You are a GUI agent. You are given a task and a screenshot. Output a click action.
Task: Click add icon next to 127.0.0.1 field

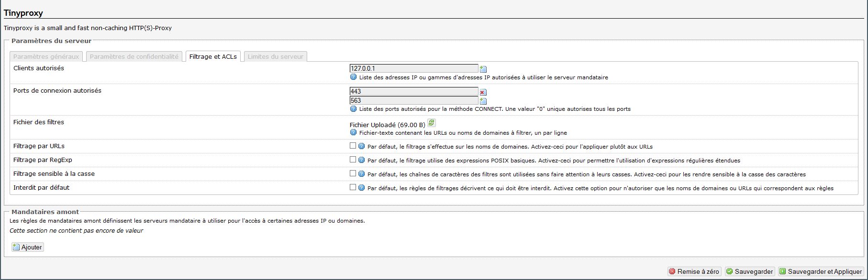coord(483,69)
